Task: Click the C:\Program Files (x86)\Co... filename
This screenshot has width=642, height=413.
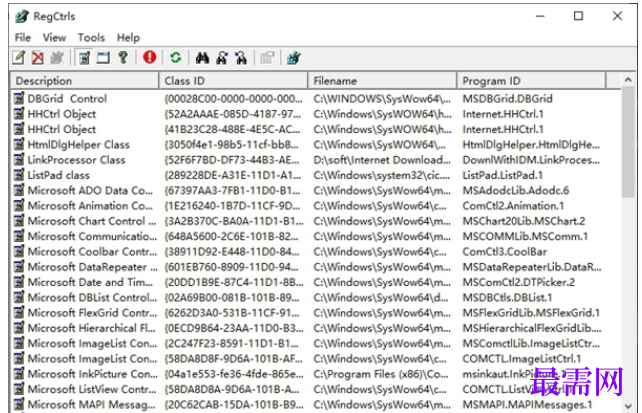Action: pos(381,374)
